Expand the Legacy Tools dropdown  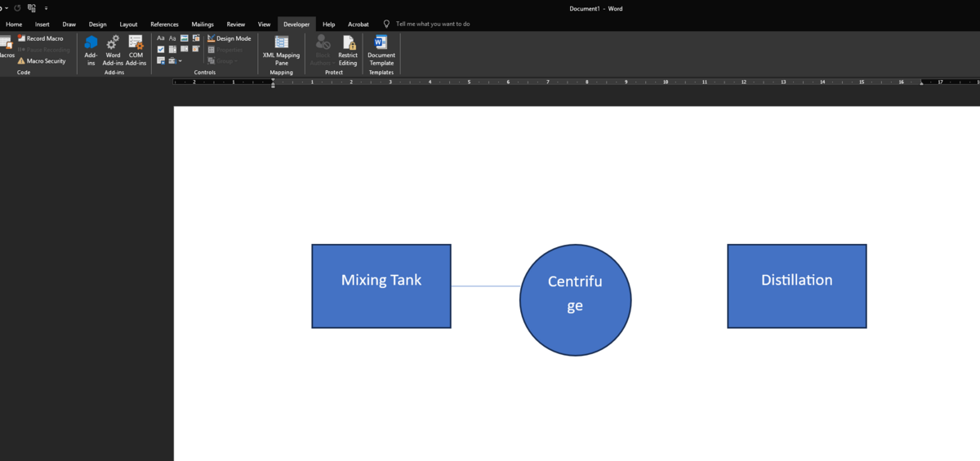174,60
